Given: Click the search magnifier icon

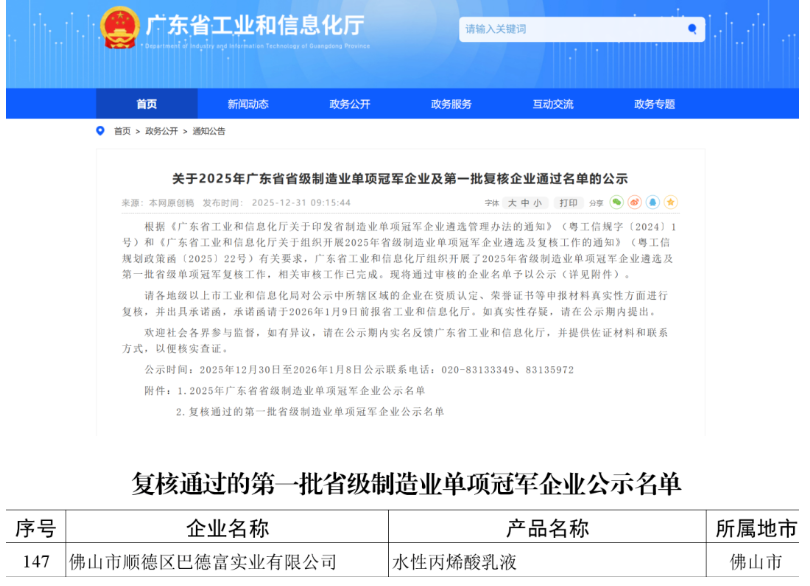Looking at the screenshot, I should point(692,30).
